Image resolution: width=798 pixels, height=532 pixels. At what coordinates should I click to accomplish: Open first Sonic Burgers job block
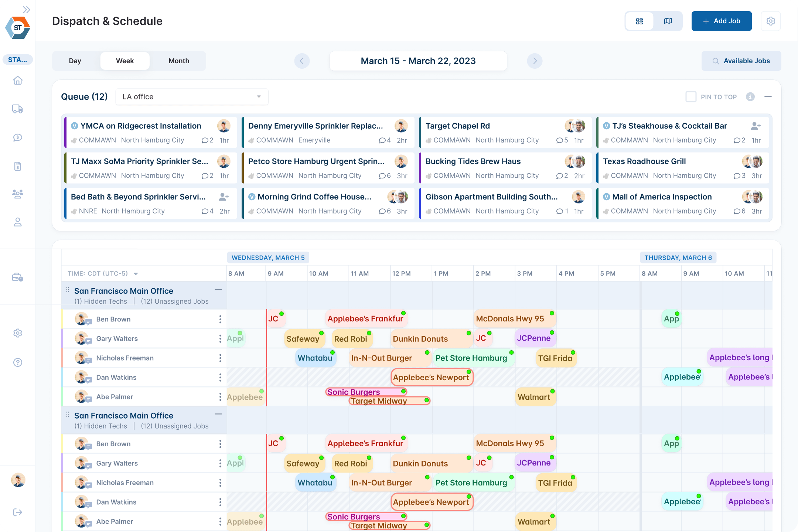(x=366, y=392)
